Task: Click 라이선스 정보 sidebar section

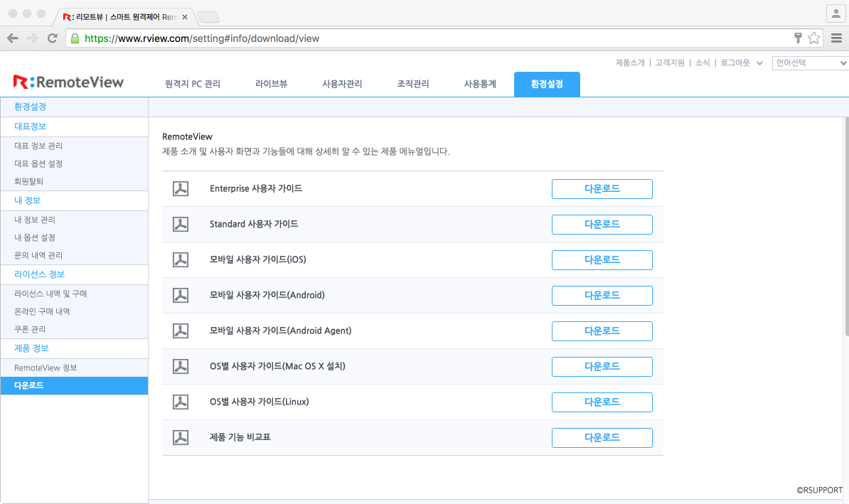Action: 74,274
